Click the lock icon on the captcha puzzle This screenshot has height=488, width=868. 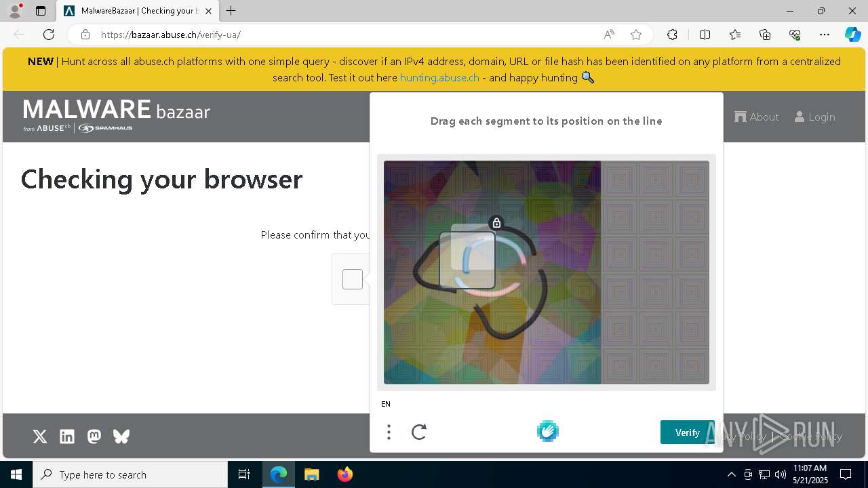coord(496,222)
